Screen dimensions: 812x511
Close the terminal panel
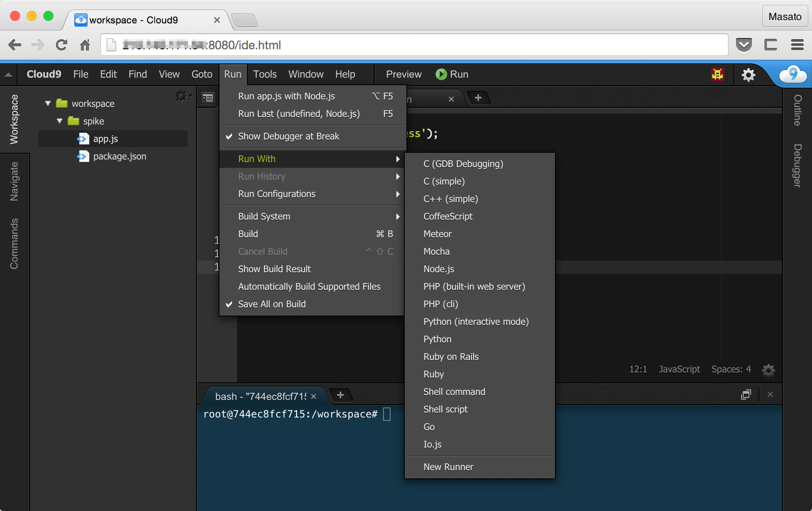coord(770,395)
